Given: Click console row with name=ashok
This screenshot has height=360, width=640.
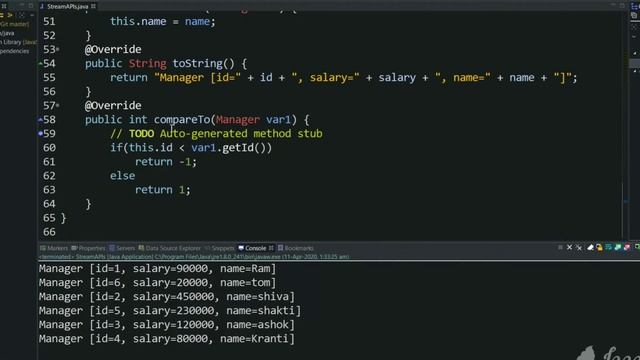Looking at the screenshot, I should tap(167, 325).
